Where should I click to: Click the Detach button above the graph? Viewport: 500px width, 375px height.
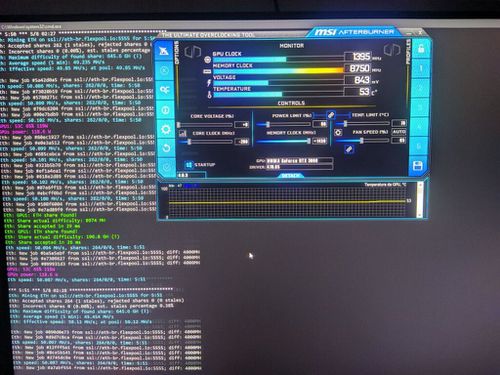pos(291,176)
